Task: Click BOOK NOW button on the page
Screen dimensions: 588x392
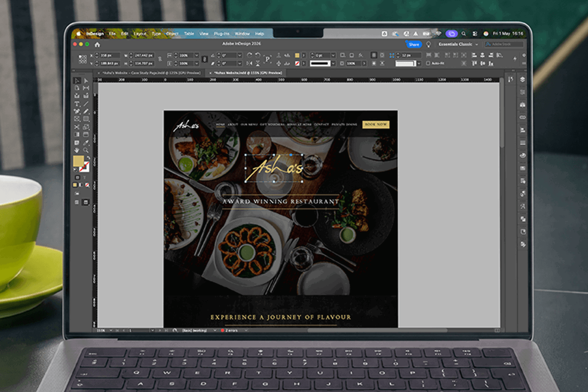Action: point(375,124)
